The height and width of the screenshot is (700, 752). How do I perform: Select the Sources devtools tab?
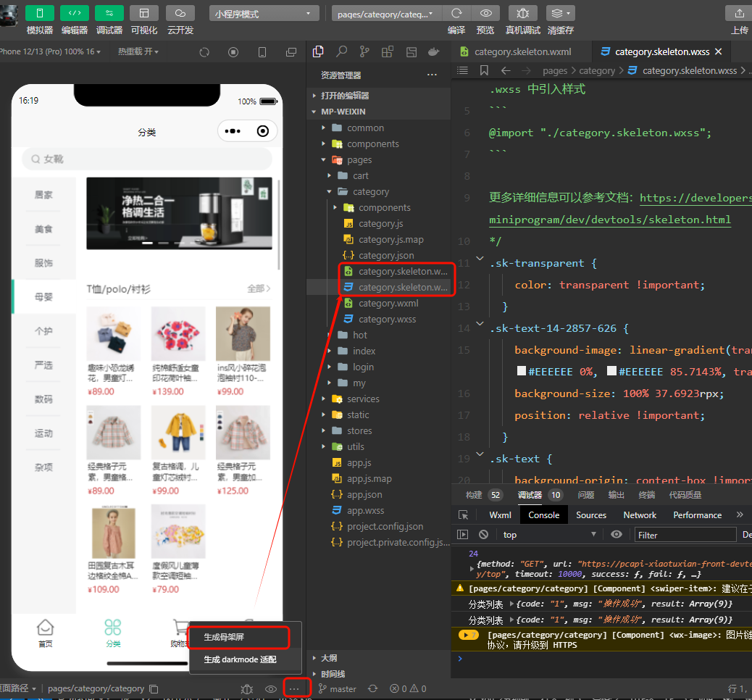pyautogui.click(x=591, y=514)
